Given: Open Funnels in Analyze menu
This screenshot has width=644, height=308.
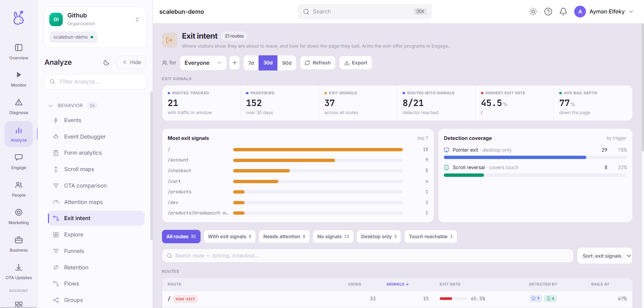Looking at the screenshot, I should pos(96,251).
